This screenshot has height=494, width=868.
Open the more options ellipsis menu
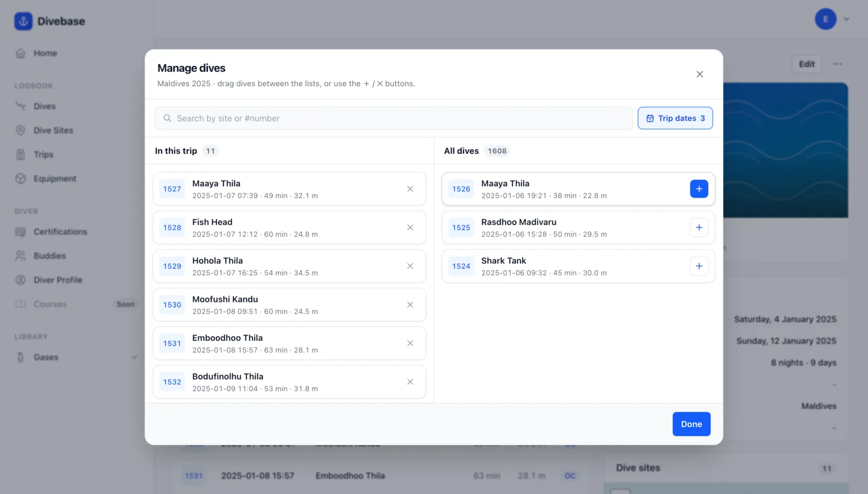(838, 64)
